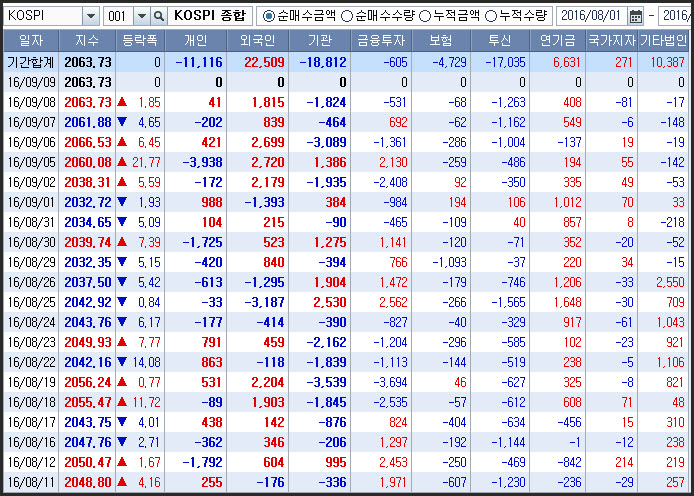The image size is (694, 496).
Task: Click investment trust total -17,035
Action: coord(505,62)
